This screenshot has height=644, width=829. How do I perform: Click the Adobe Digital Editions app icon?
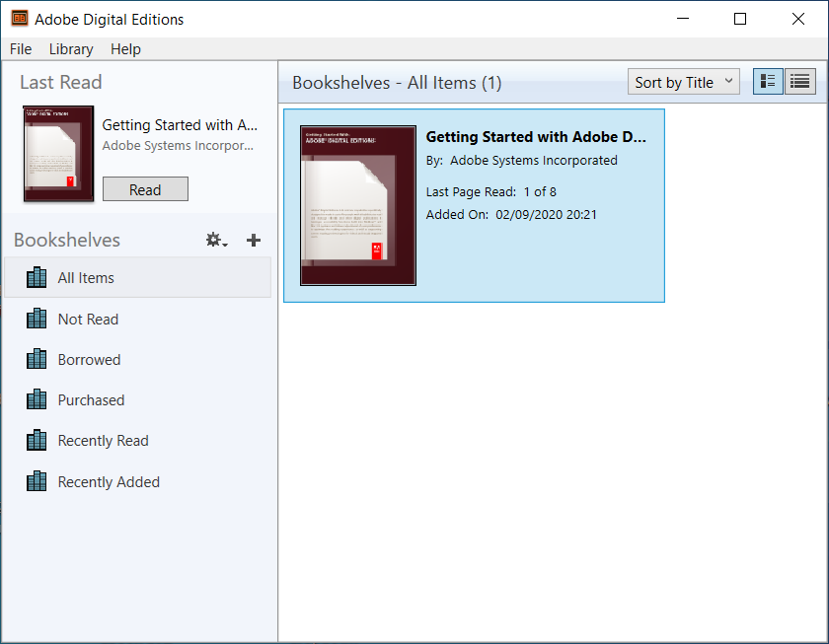pos(20,19)
